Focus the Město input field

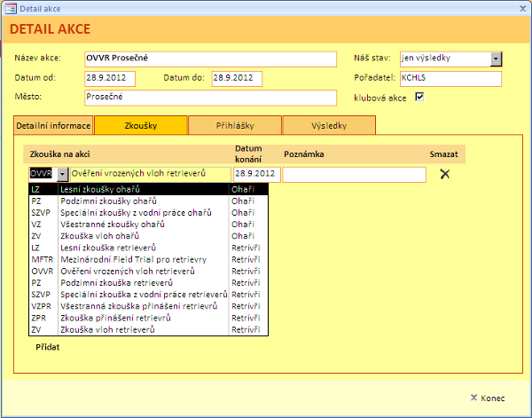[x=210, y=98]
